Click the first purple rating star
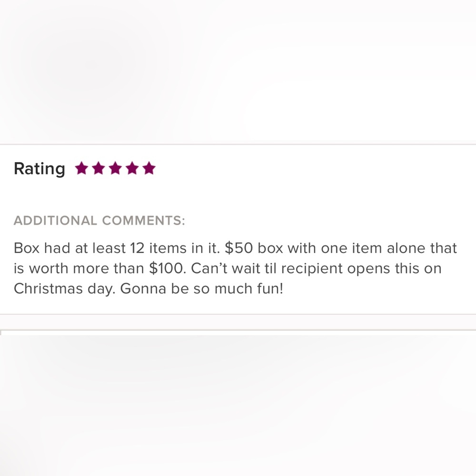Screen dimensions: 476x476 pyautogui.click(x=82, y=169)
